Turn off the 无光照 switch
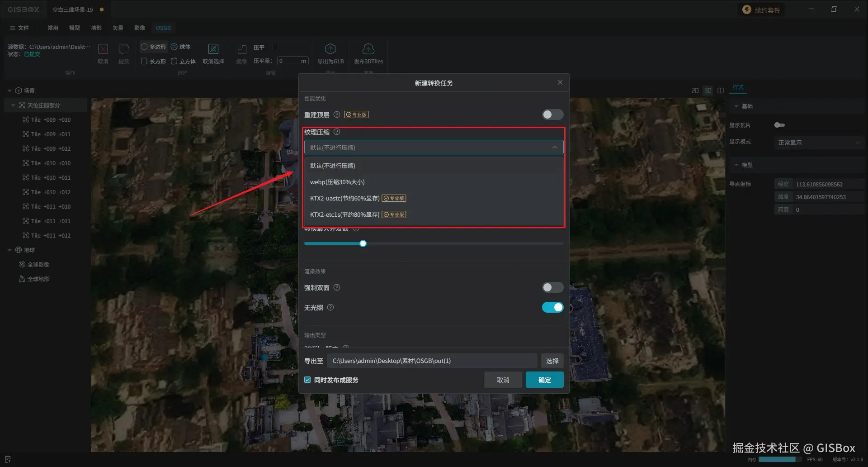 pos(552,307)
